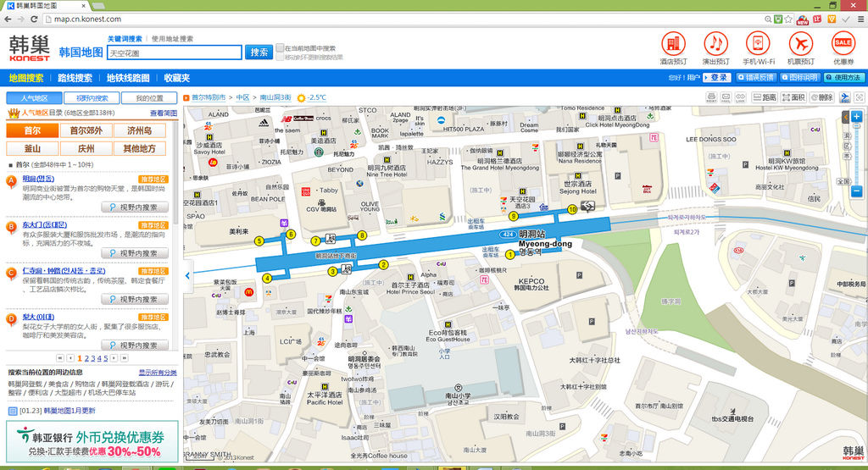Open the 优惠券 SALE coupon icon
The width and height of the screenshot is (868, 470).
point(843,44)
